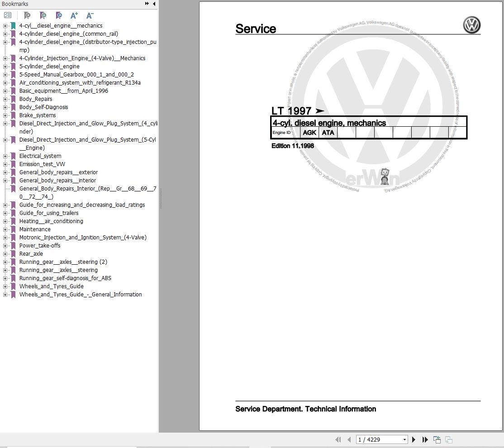Select the Body_Repairs bookmark
This screenshot has width=504, height=448.
[x=35, y=99]
